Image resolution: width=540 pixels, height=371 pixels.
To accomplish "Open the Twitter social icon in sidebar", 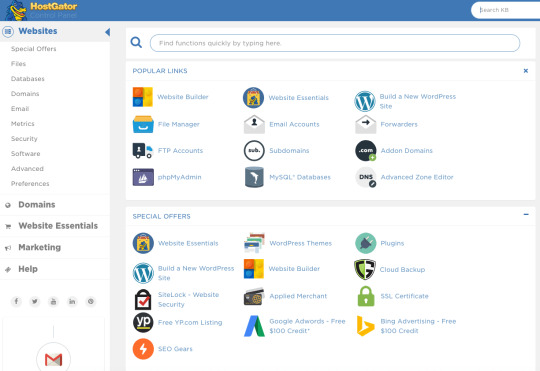I will [35, 301].
